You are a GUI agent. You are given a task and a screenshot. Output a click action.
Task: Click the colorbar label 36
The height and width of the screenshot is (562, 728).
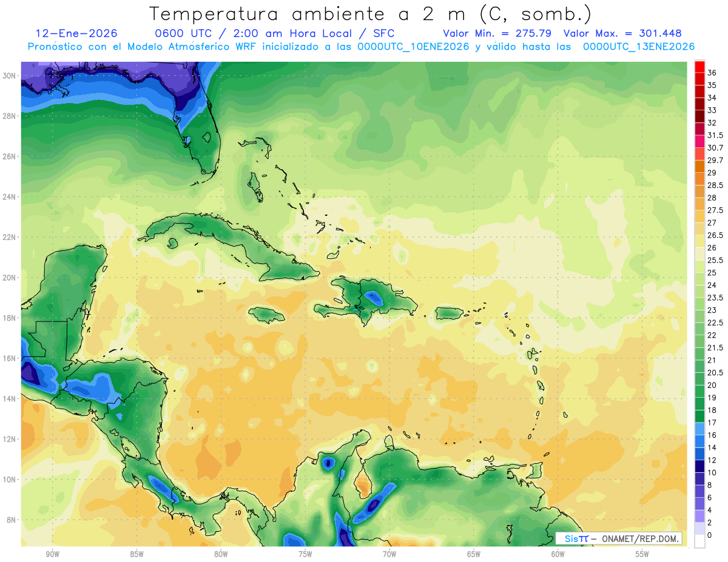(x=712, y=73)
